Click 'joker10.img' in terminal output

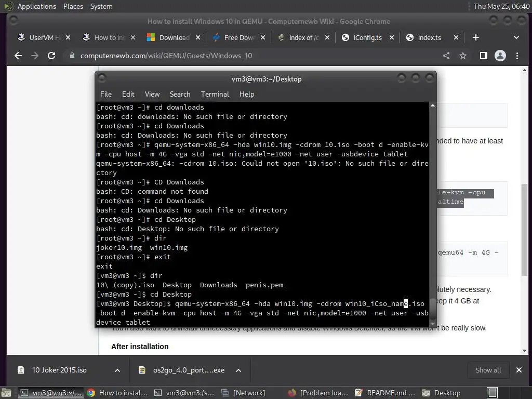[x=119, y=248]
